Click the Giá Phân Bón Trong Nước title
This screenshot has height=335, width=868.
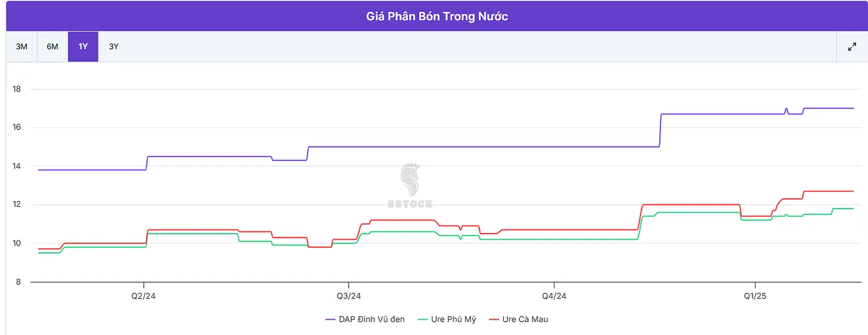point(437,16)
